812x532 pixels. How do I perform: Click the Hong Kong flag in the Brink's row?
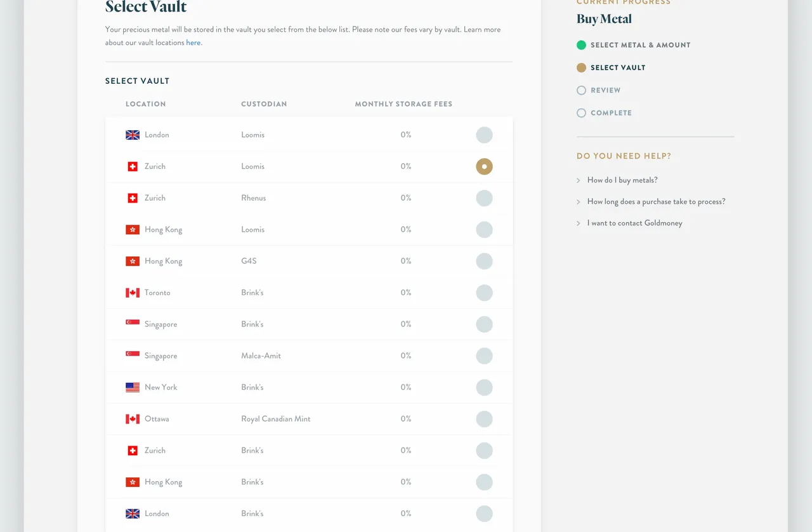(133, 482)
